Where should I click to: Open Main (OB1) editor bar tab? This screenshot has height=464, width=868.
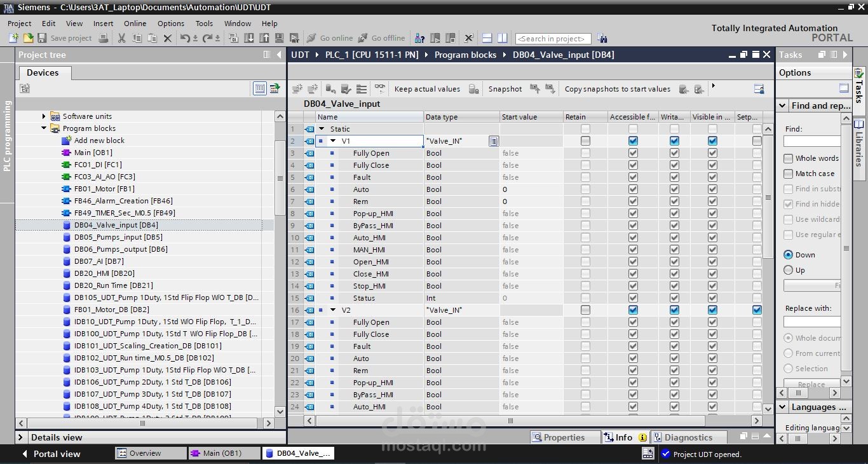click(x=224, y=453)
